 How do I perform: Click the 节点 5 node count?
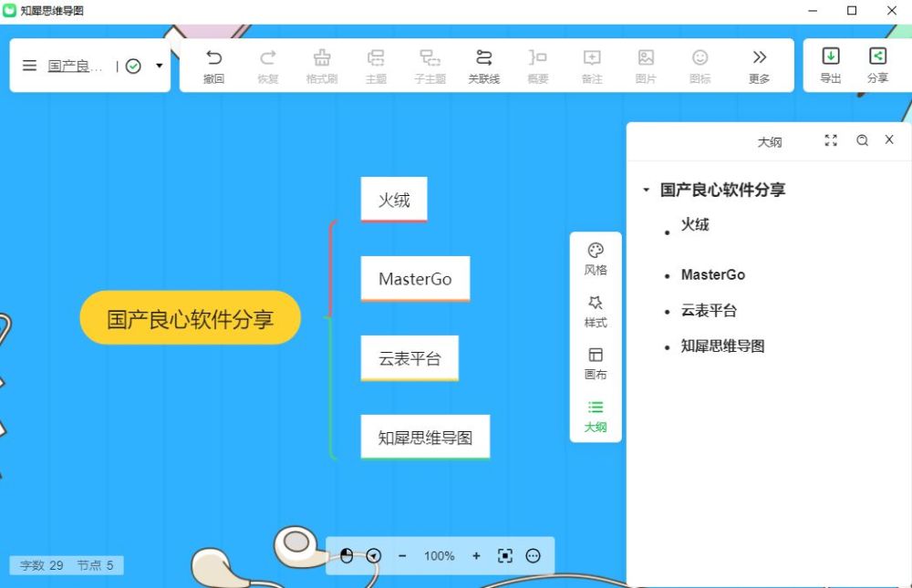coord(95,565)
